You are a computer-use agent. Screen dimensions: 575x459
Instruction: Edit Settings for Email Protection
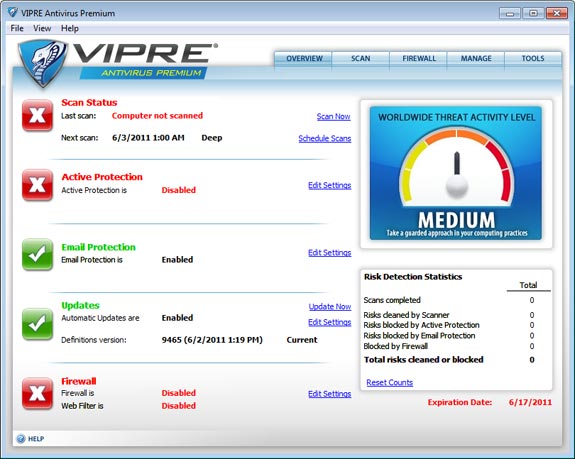329,253
